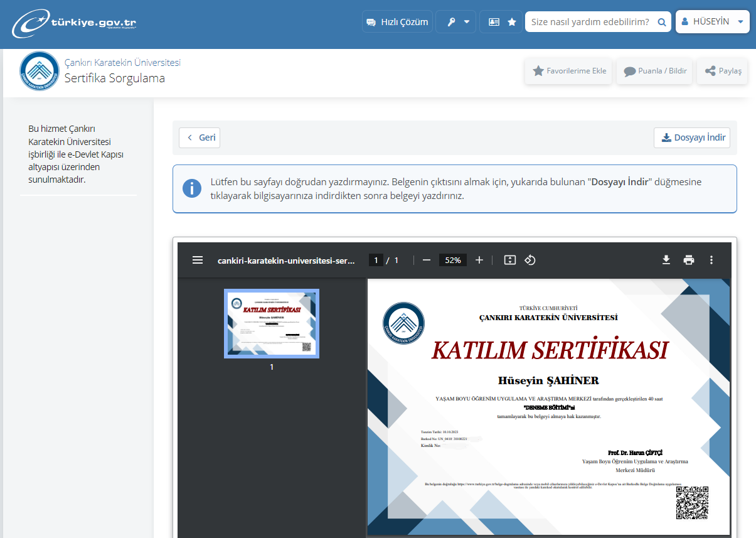The width and height of the screenshot is (756, 538).
Task: Click the 52% zoom level field
Action: (453, 260)
